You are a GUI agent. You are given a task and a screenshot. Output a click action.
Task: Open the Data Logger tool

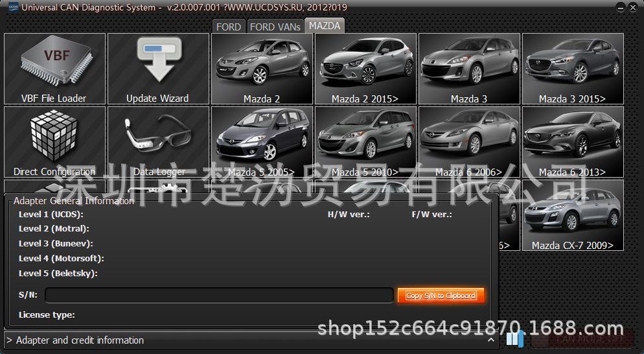(158, 142)
